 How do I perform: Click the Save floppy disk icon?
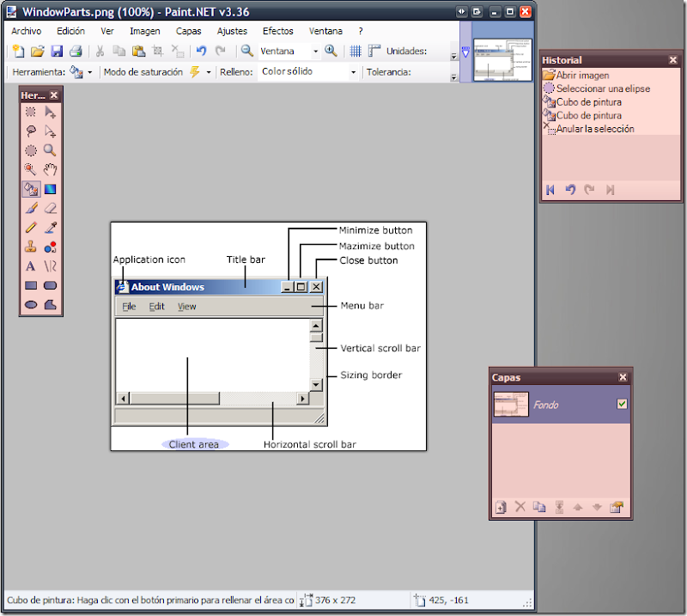(x=57, y=52)
